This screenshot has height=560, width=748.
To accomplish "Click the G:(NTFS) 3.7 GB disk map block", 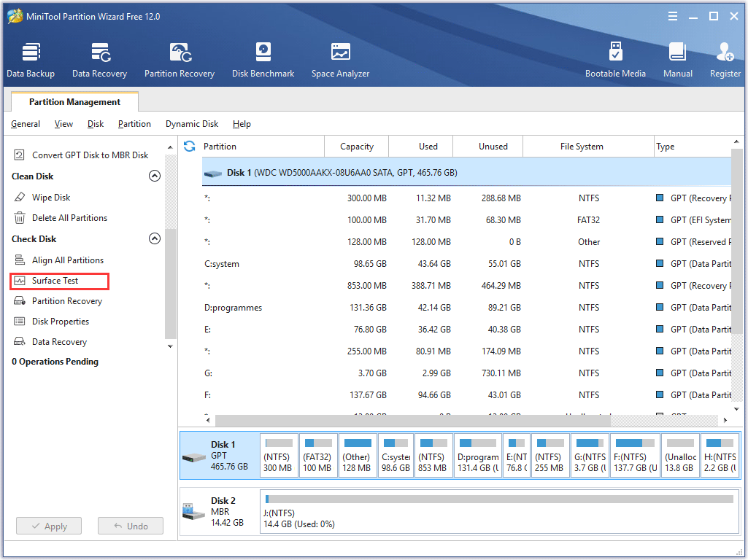I will (590, 456).
